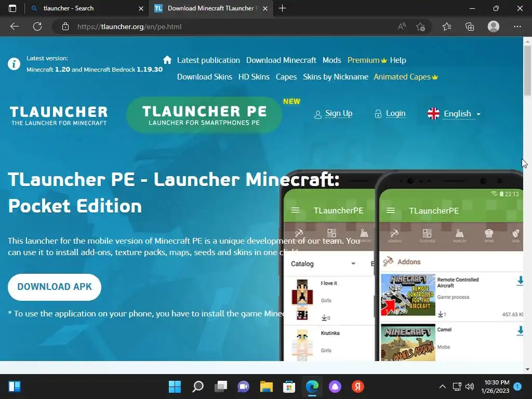Open Yandex browser from the taskbar
This screenshot has width=532, height=399.
(x=357, y=387)
